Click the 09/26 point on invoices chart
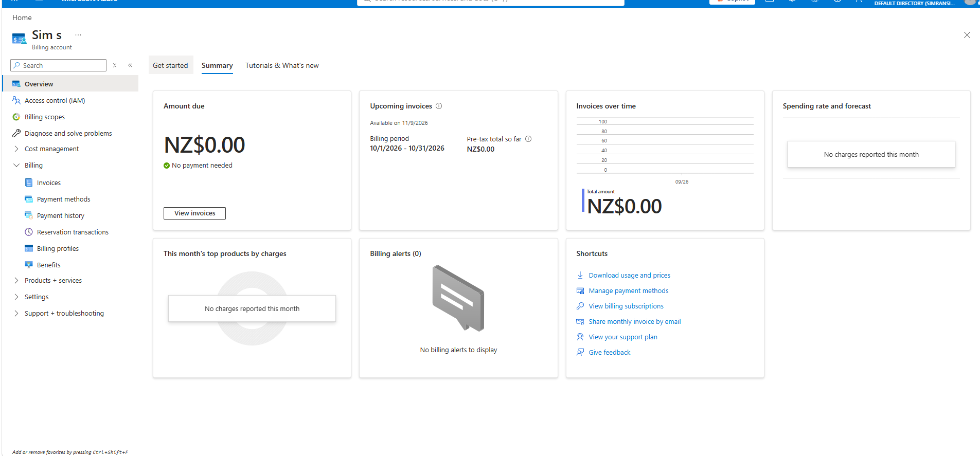This screenshot has width=980, height=456. pyautogui.click(x=682, y=181)
